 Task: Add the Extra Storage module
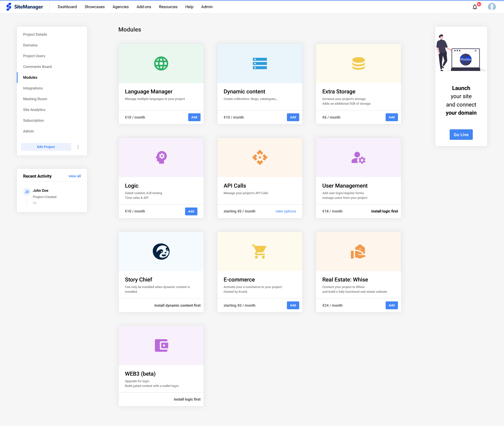[x=392, y=117]
